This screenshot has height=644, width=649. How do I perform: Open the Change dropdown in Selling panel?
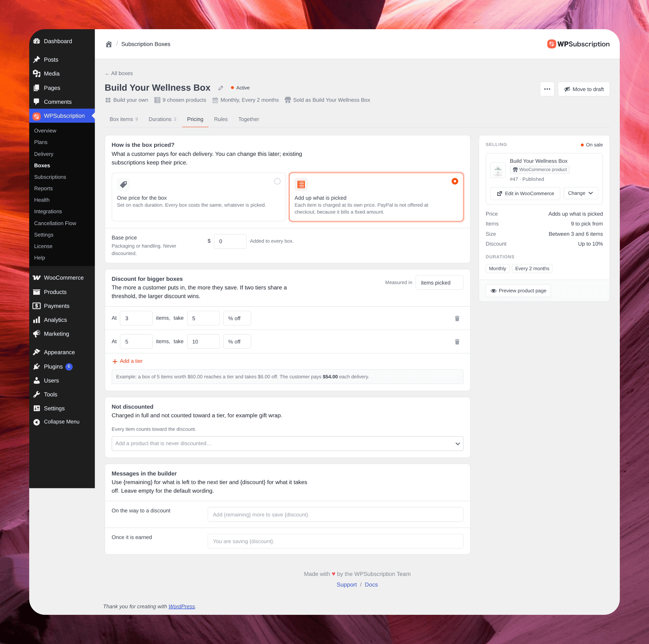coord(581,193)
